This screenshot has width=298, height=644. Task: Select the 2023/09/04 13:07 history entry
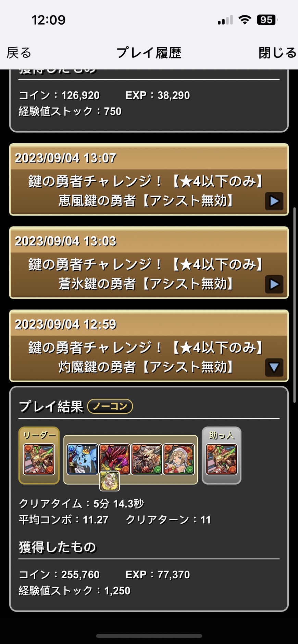click(149, 180)
